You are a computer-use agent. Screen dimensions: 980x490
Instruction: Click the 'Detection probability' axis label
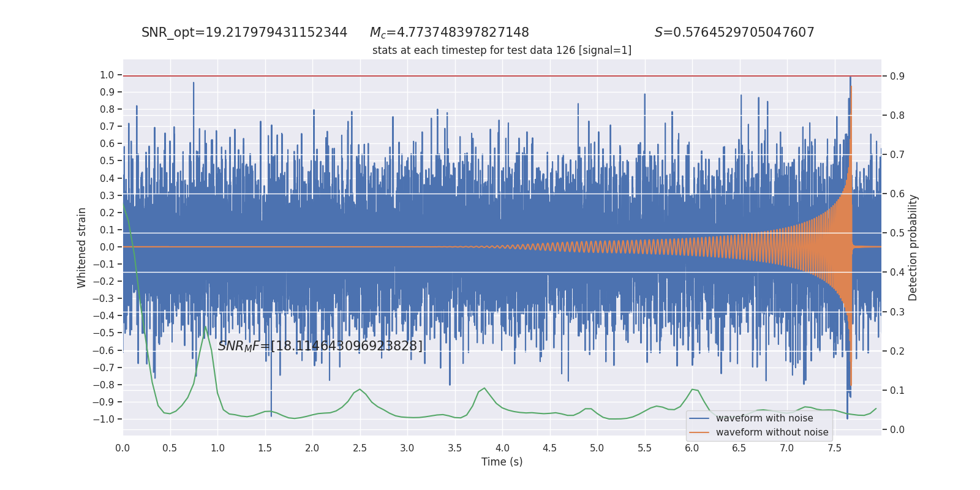tap(913, 247)
